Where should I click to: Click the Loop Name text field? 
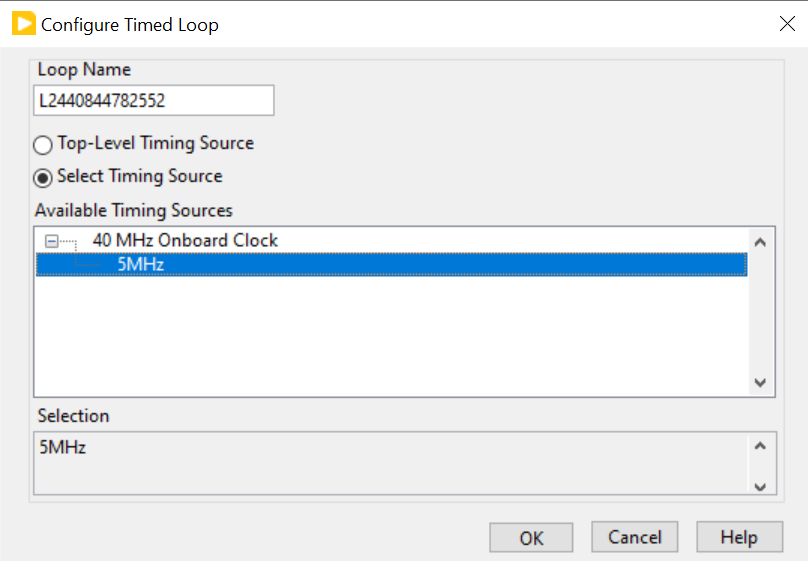[154, 101]
